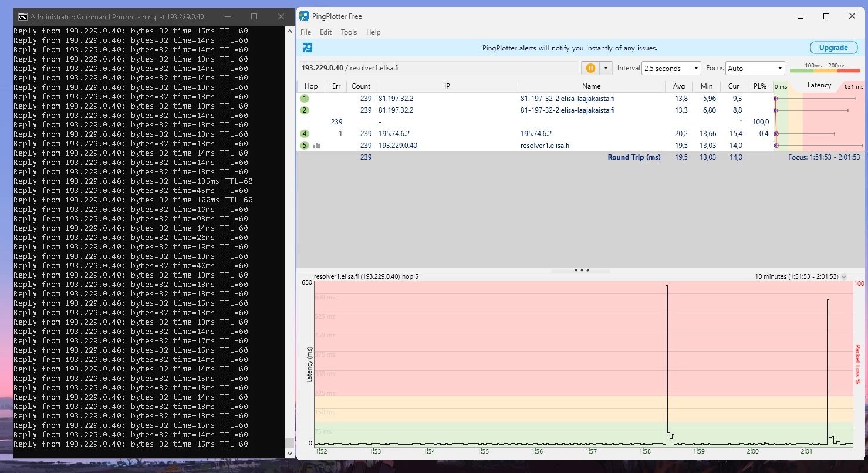Toggle the hop 5 graph bars icon
The image size is (868, 473).
(x=317, y=146)
